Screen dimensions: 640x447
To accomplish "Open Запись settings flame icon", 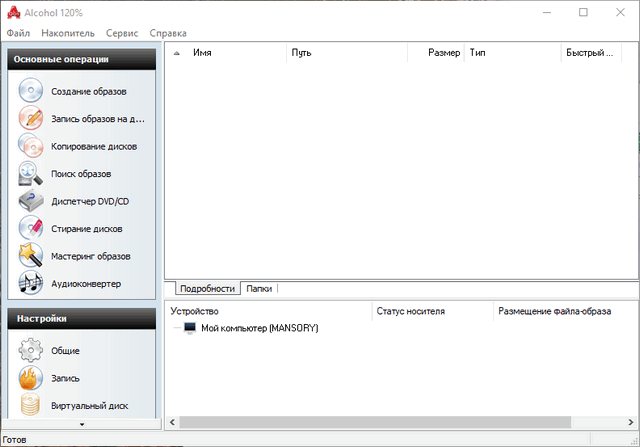I will click(31, 378).
